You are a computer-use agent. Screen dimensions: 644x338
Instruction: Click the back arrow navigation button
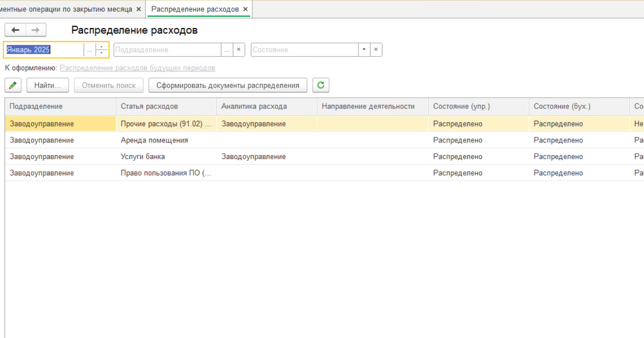[15, 30]
